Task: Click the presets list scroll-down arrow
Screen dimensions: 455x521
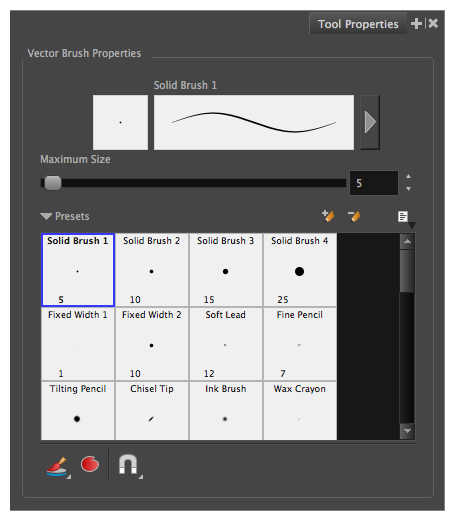Action: [407, 431]
